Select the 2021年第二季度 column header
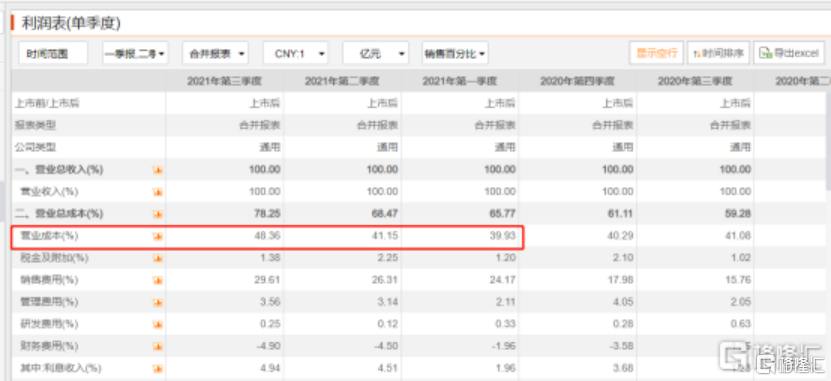 (x=342, y=81)
